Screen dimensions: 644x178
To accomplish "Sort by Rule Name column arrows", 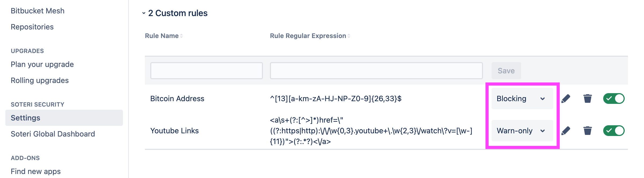I will pos(182,36).
